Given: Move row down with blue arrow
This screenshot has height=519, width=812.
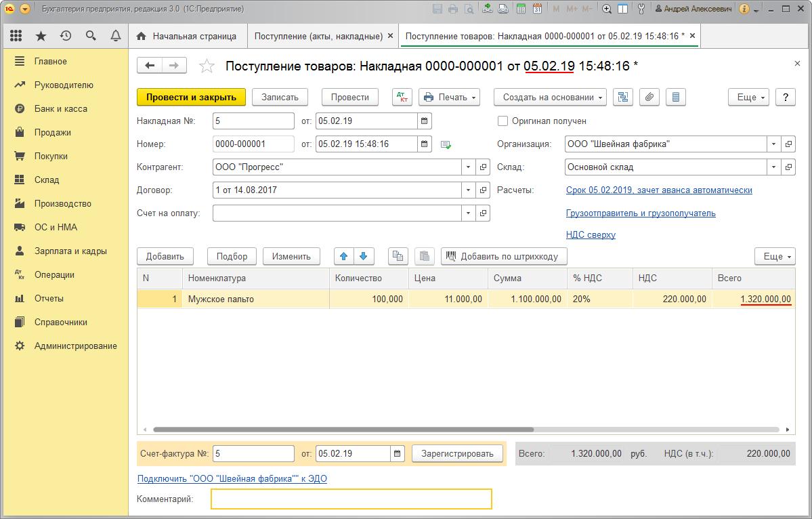Looking at the screenshot, I should (x=363, y=256).
